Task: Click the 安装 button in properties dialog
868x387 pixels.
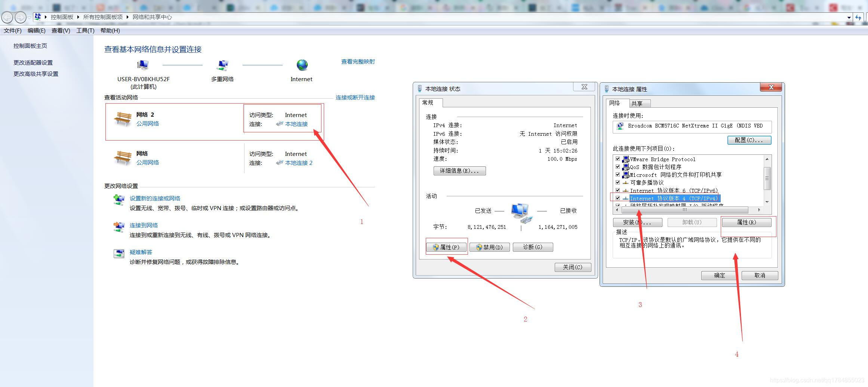Action: (638, 222)
